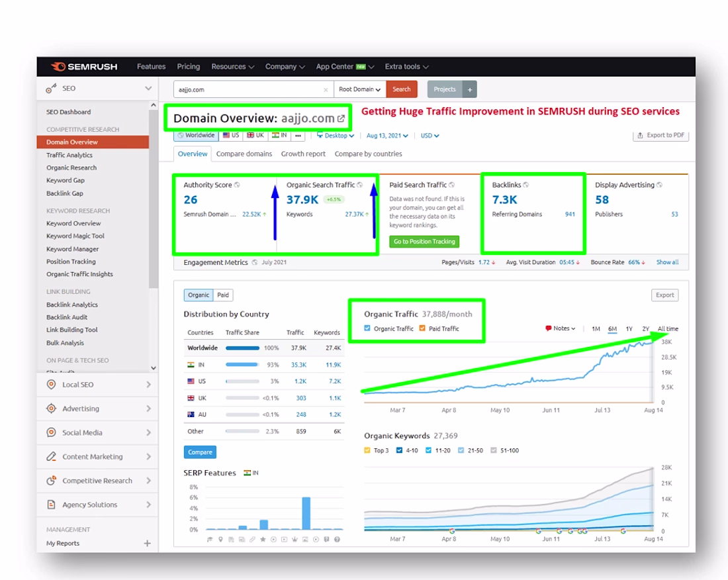Toggle Top 3 keywords checkbox
This screenshot has height=580, width=728.
point(367,450)
